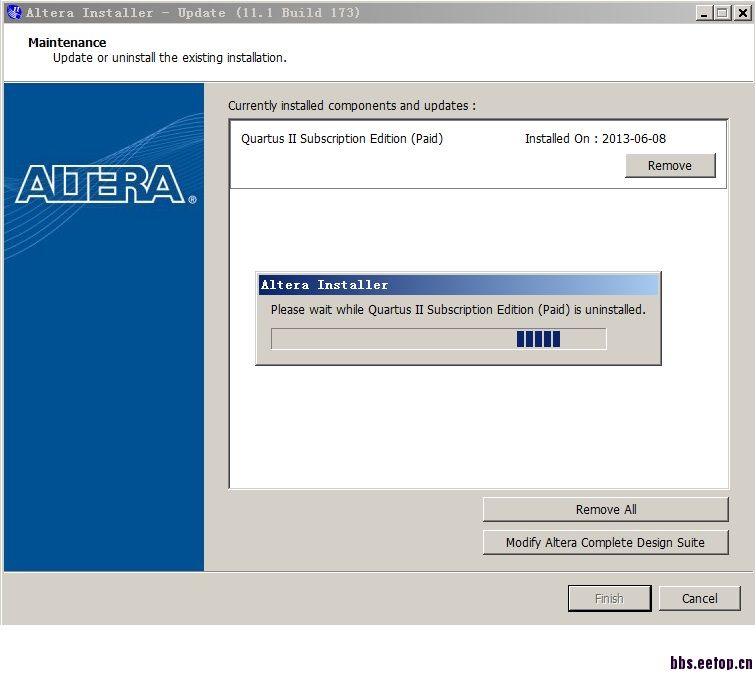Image resolution: width=755 pixels, height=675 pixels.
Task: Click 'Currently installed components and updates' label
Action: pyautogui.click(x=351, y=105)
